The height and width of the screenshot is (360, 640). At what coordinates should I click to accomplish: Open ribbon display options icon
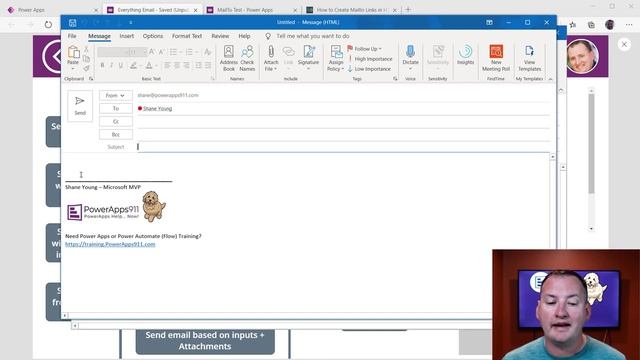tap(489, 22)
